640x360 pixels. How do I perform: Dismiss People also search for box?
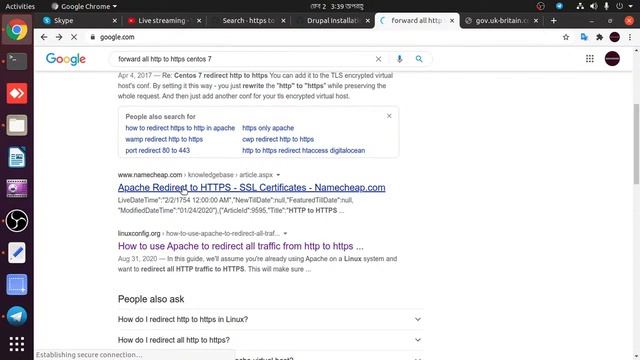pos(389,116)
